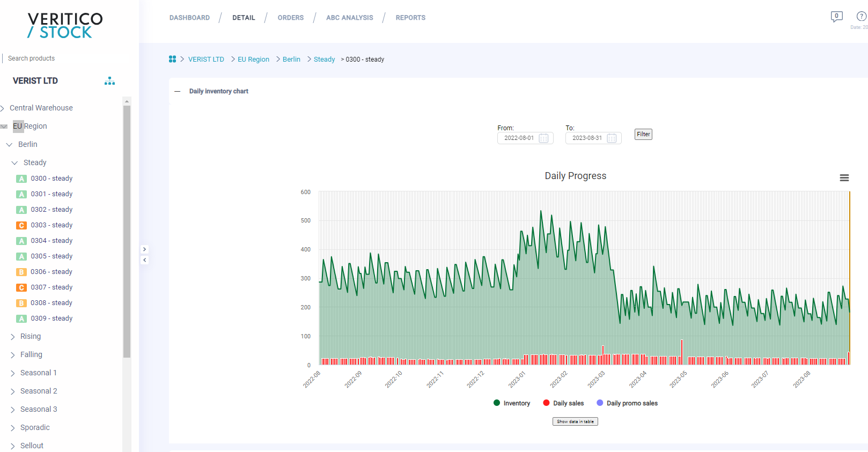The image size is (868, 452).
Task: Expand the Seasonal 1 category
Action: [13, 373]
